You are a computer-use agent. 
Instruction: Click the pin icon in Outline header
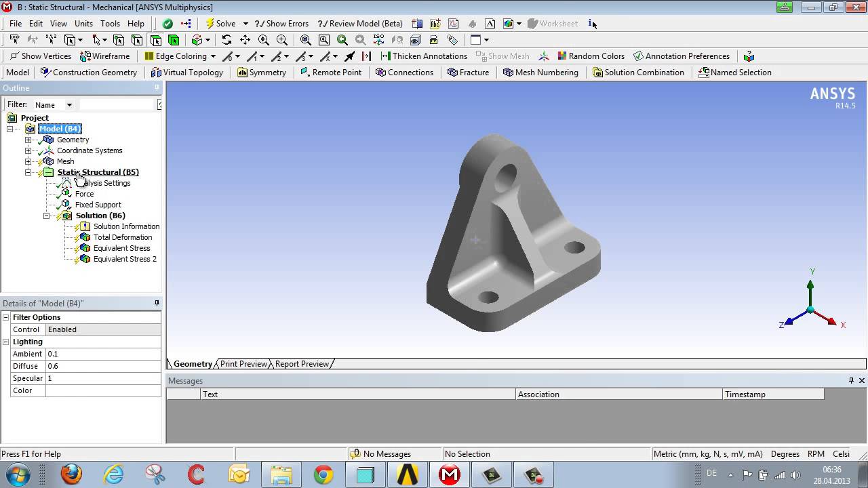coord(157,87)
